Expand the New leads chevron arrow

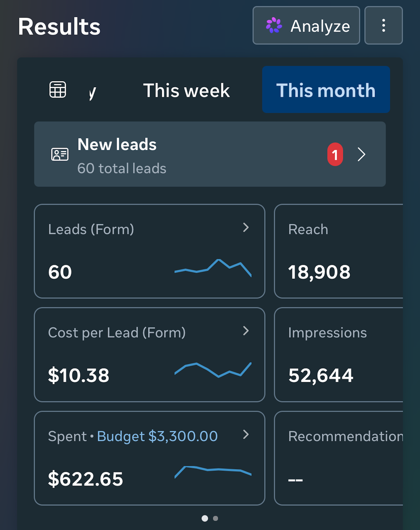click(x=361, y=154)
